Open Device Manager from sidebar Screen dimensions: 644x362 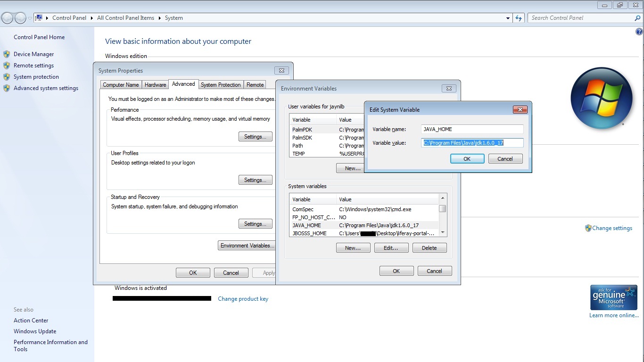(x=33, y=54)
